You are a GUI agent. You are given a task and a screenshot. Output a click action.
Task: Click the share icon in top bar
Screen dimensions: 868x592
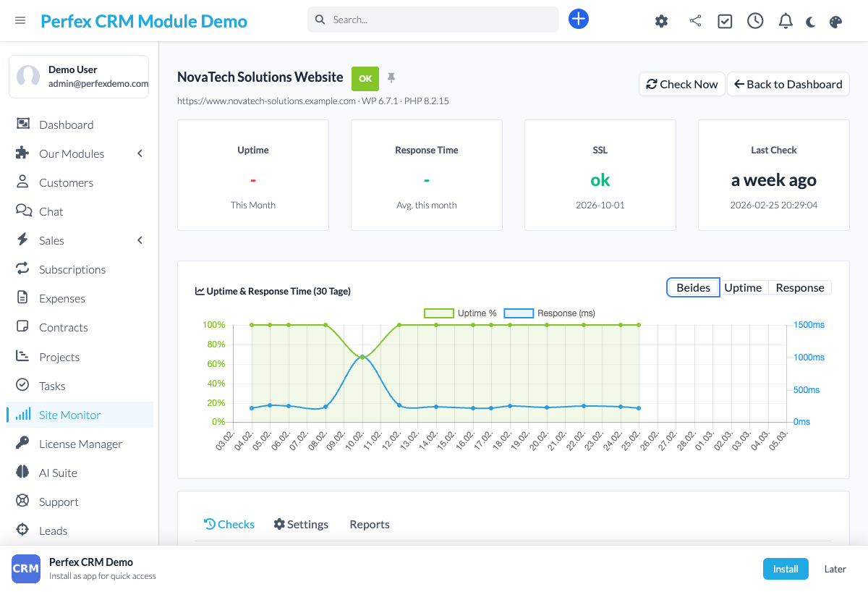695,21
